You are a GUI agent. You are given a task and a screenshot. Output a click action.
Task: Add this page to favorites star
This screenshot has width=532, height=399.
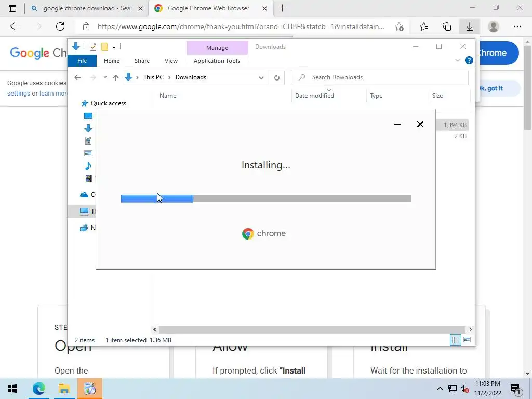(400, 26)
